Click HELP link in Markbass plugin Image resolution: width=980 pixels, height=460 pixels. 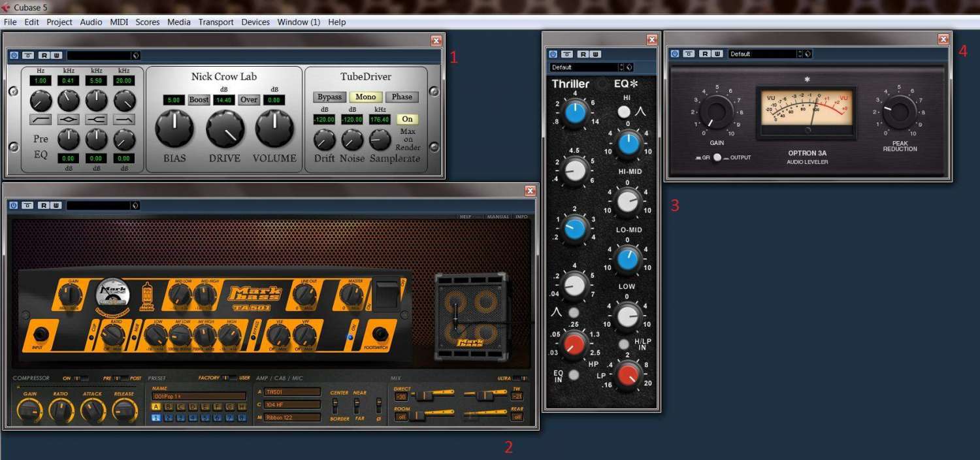click(x=466, y=216)
